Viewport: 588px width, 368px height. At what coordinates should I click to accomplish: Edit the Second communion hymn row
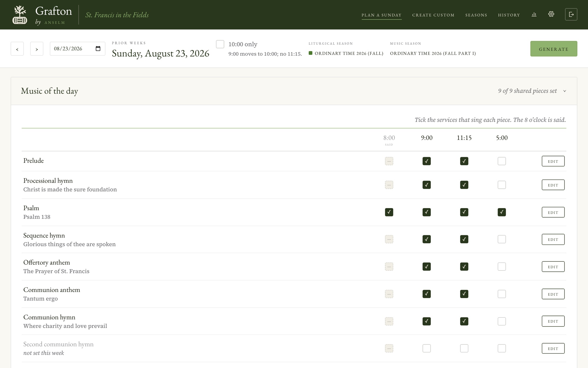click(553, 349)
